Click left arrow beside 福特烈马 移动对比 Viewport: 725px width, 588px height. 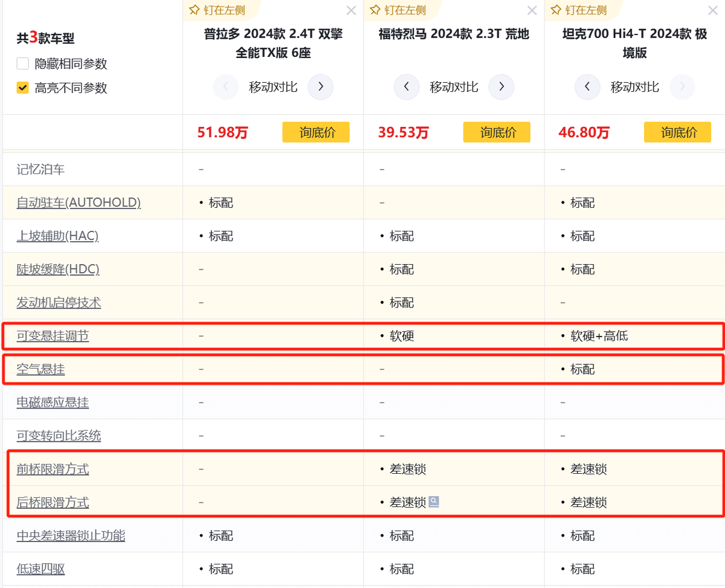[x=407, y=86]
